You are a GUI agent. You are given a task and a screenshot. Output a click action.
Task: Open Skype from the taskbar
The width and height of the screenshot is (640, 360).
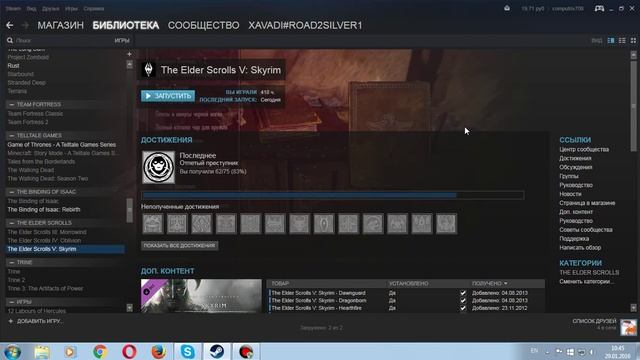(187, 352)
